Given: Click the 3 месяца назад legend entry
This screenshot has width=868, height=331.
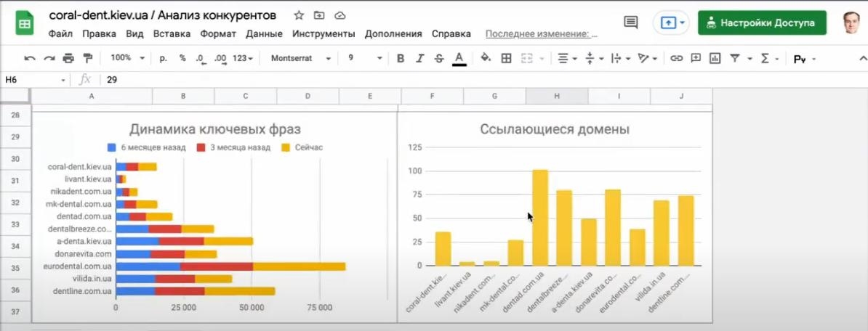Looking at the screenshot, I should coord(233,147).
